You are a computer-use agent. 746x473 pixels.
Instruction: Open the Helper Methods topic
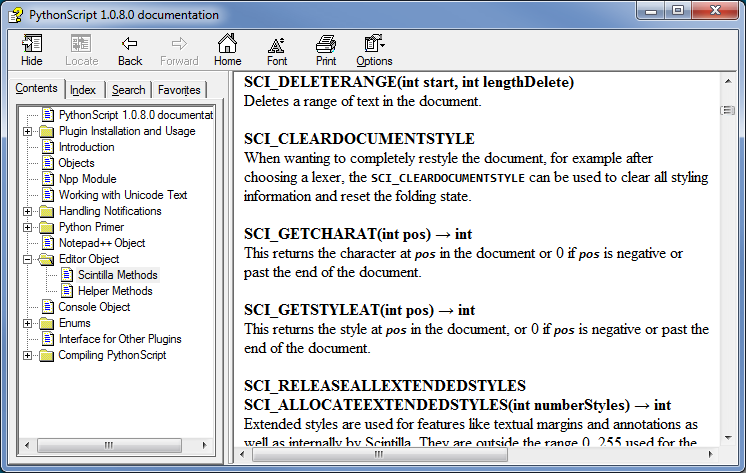click(115, 291)
